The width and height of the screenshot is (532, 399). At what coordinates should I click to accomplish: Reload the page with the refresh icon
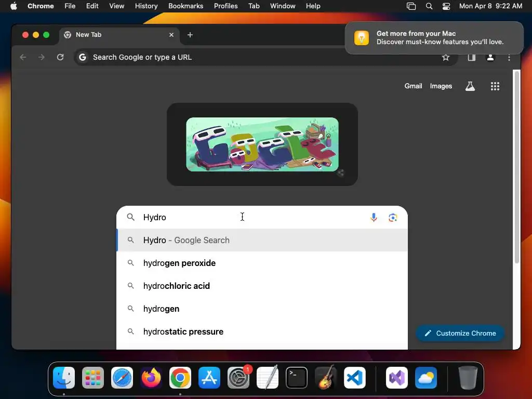pos(60,57)
